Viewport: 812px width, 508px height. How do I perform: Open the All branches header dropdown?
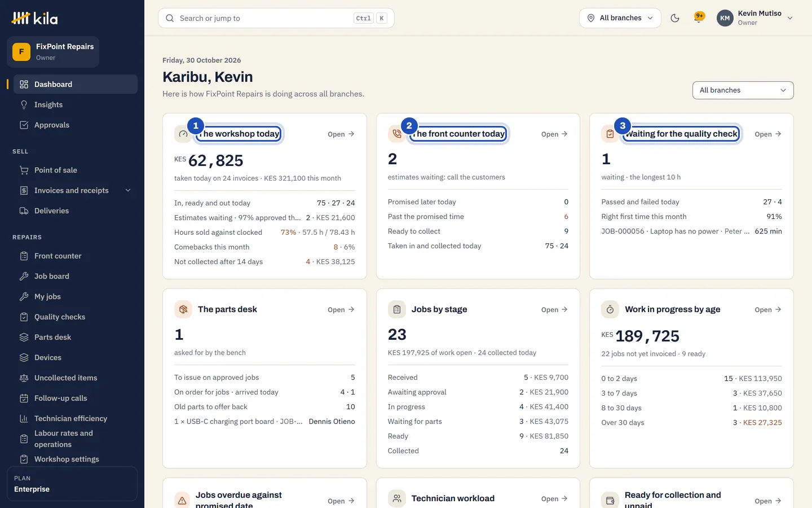620,18
